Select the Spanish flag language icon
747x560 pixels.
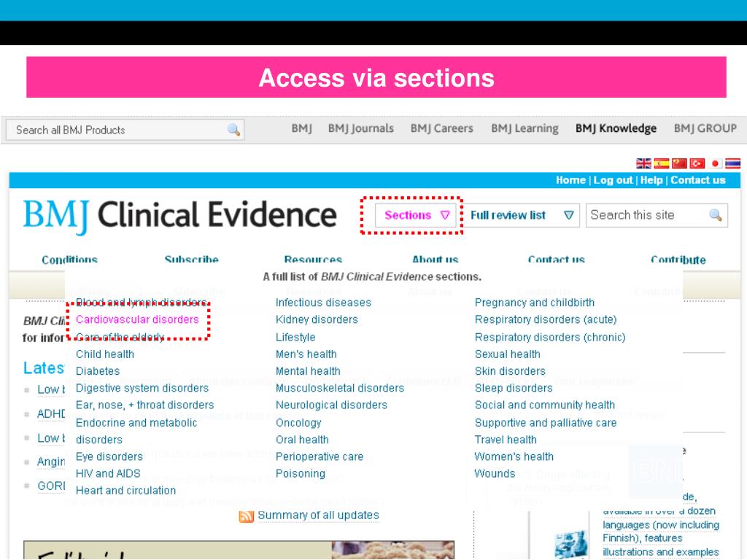point(661,163)
